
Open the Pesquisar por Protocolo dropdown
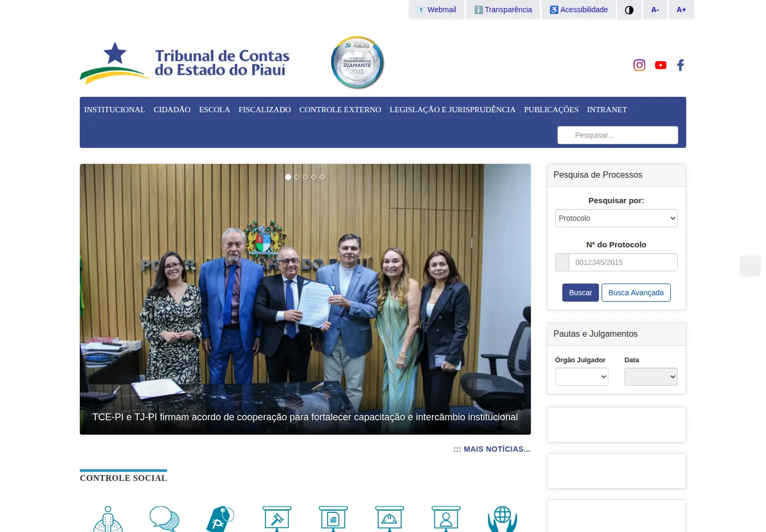tap(617, 218)
